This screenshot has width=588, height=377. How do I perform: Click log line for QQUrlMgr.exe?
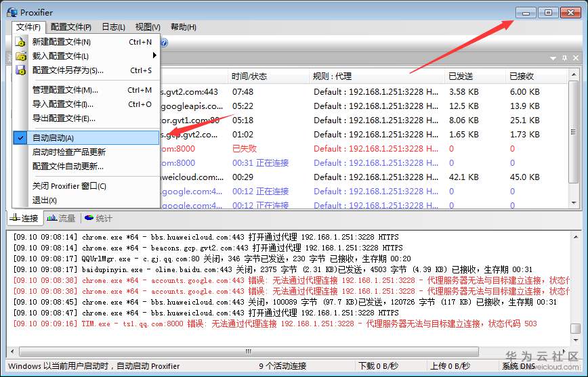point(212,259)
